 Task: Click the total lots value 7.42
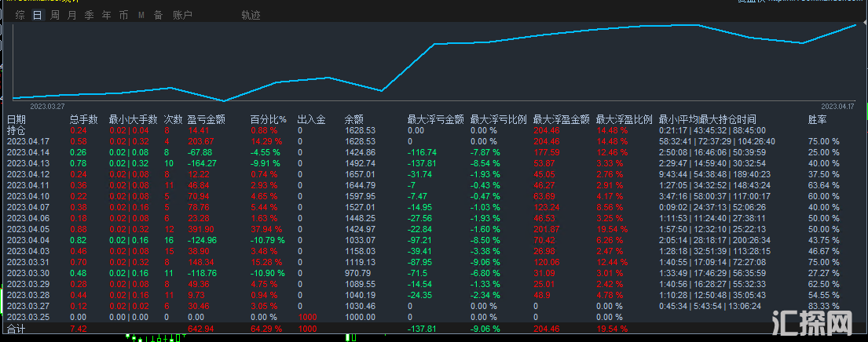point(78,329)
